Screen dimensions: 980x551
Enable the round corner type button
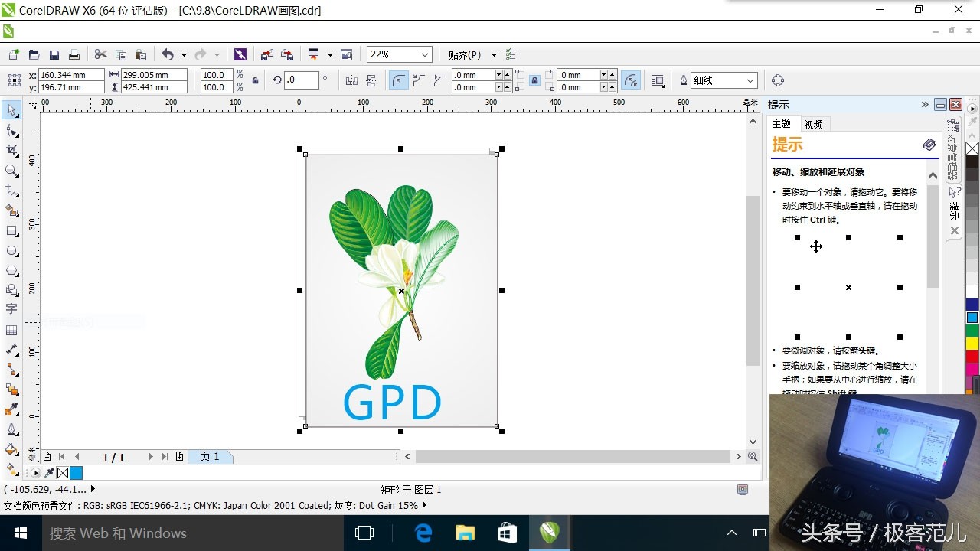[398, 80]
